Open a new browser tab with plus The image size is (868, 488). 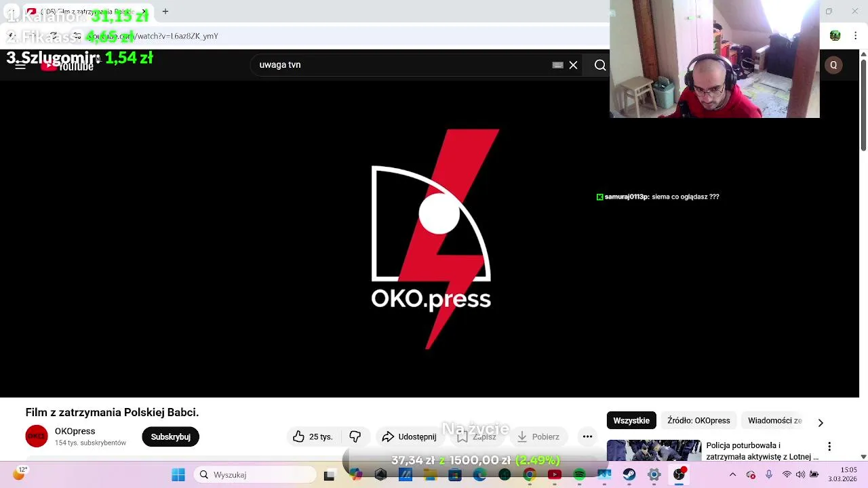point(165,12)
